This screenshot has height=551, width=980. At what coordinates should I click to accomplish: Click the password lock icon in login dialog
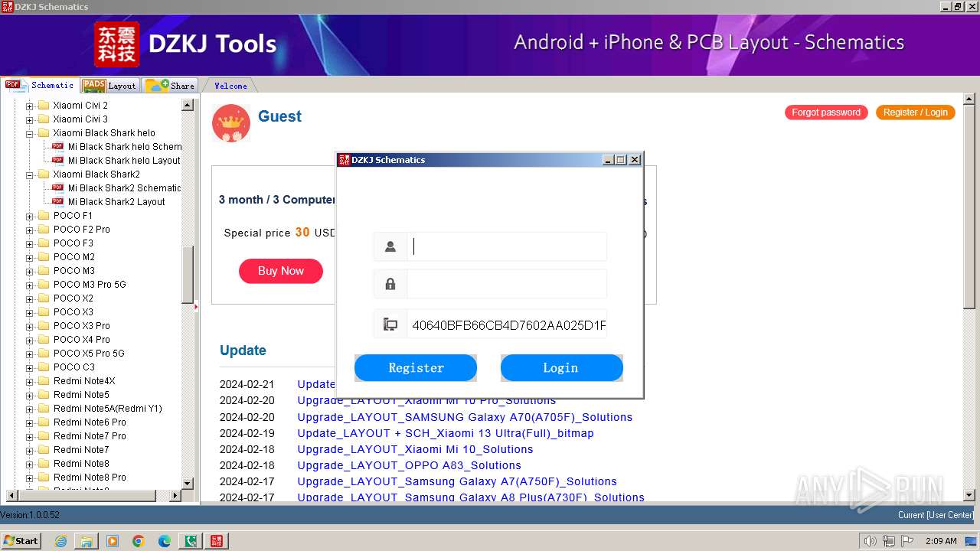pyautogui.click(x=390, y=284)
